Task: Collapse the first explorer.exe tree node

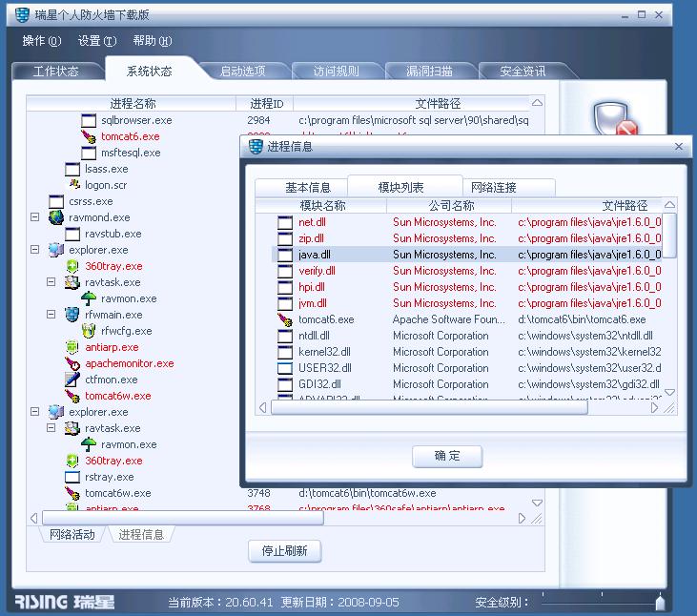Action: click(34, 250)
